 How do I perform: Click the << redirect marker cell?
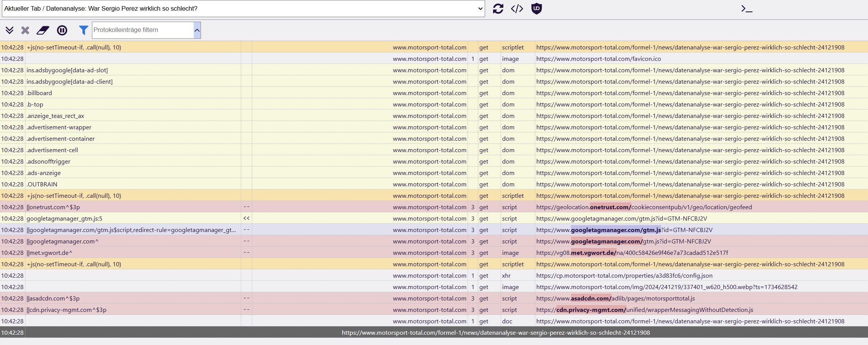tap(247, 218)
